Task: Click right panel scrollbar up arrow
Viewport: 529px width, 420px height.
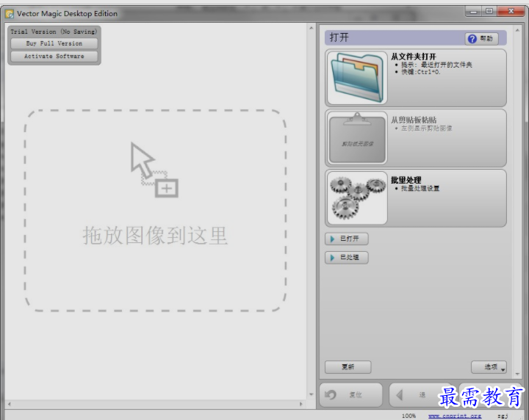Action: coord(517,30)
